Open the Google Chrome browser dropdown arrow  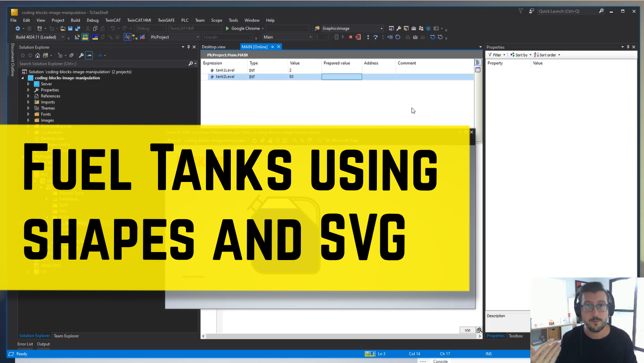tap(263, 28)
